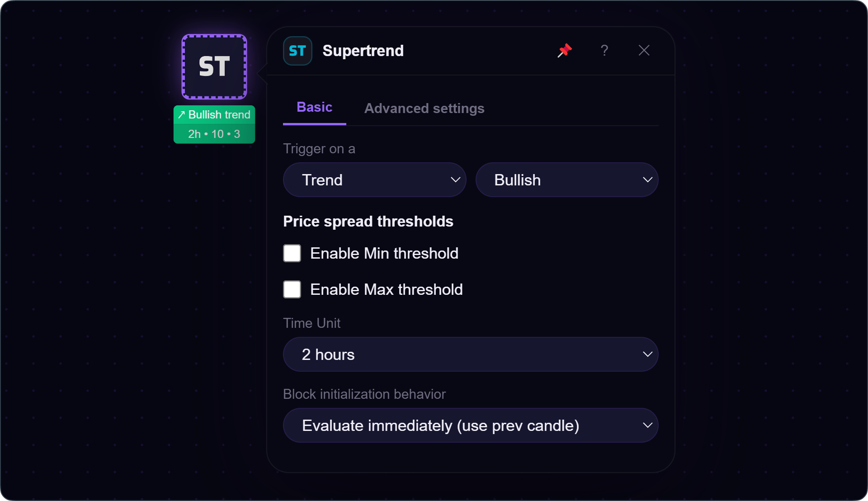Open help via question mark icon
Screen dimensions: 868x501
point(604,50)
